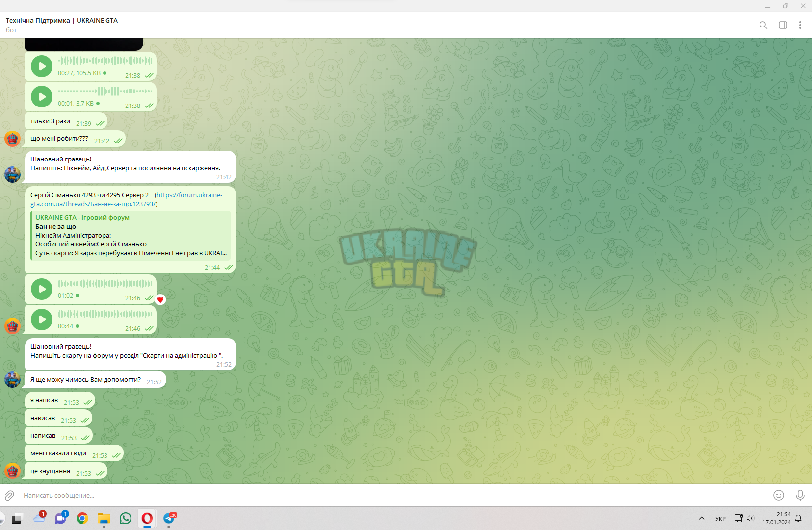Select the message 'нависав'

point(58,418)
